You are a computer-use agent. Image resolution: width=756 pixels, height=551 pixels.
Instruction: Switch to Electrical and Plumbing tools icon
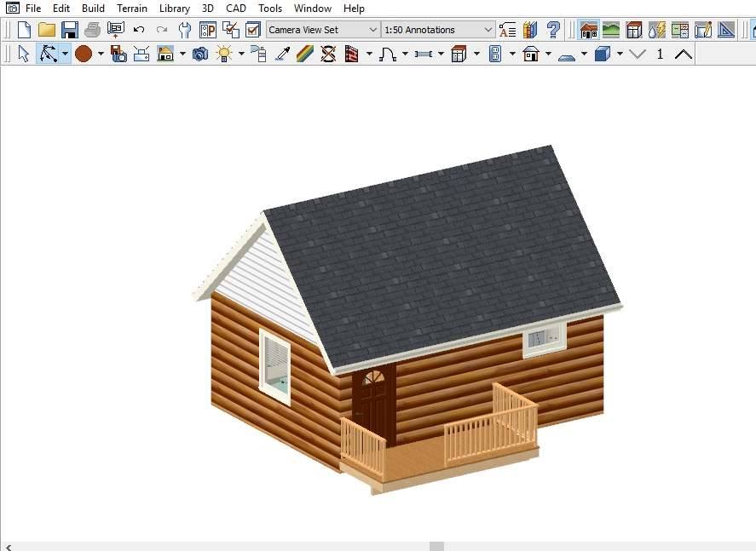(x=657, y=30)
